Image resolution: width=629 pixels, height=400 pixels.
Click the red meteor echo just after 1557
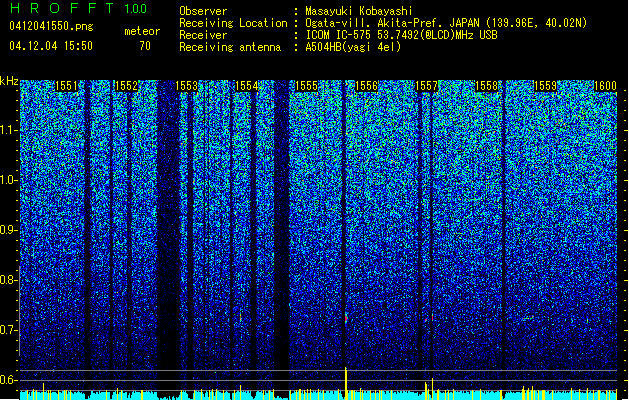[432, 317]
